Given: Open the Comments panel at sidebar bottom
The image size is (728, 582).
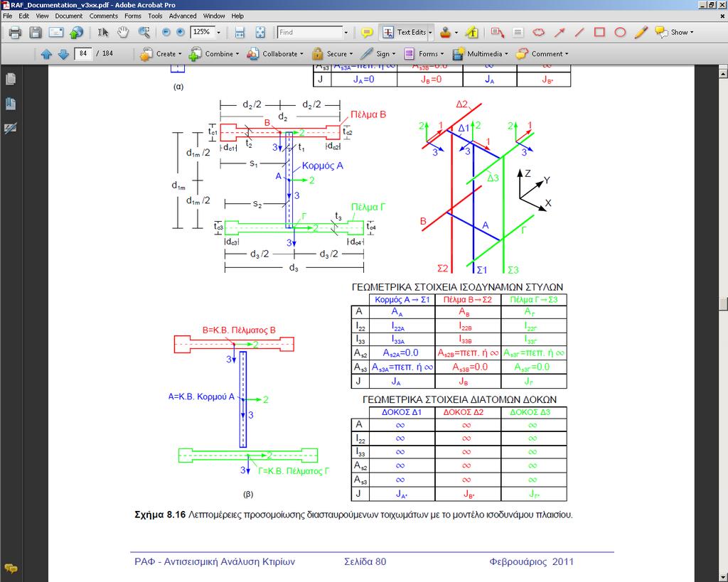Looking at the screenshot, I should [x=11, y=568].
